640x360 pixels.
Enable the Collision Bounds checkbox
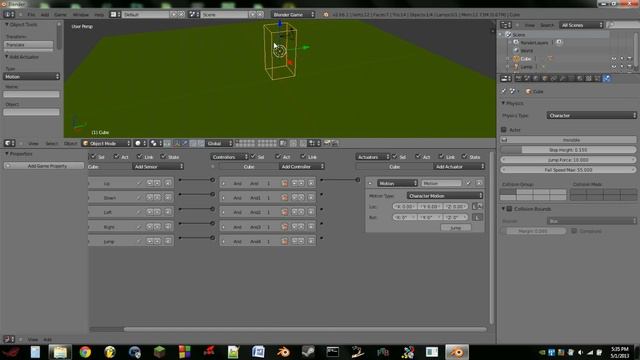click(509, 209)
